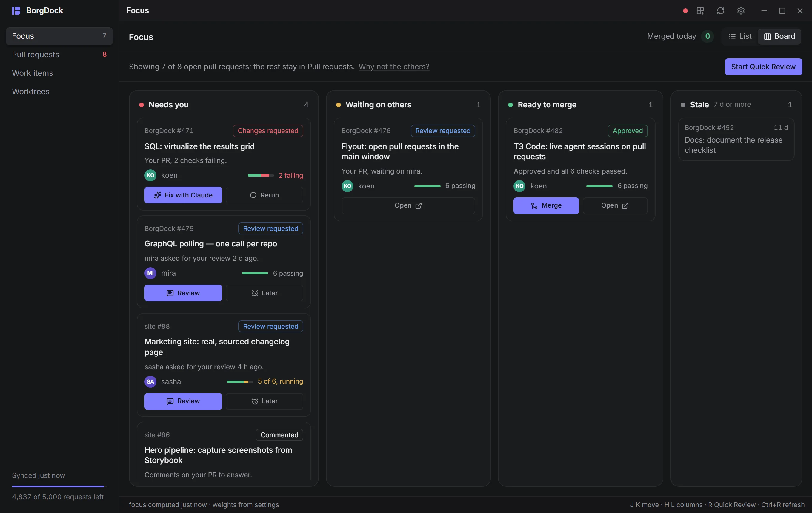Open Pull requests in the sidebar

(59, 55)
